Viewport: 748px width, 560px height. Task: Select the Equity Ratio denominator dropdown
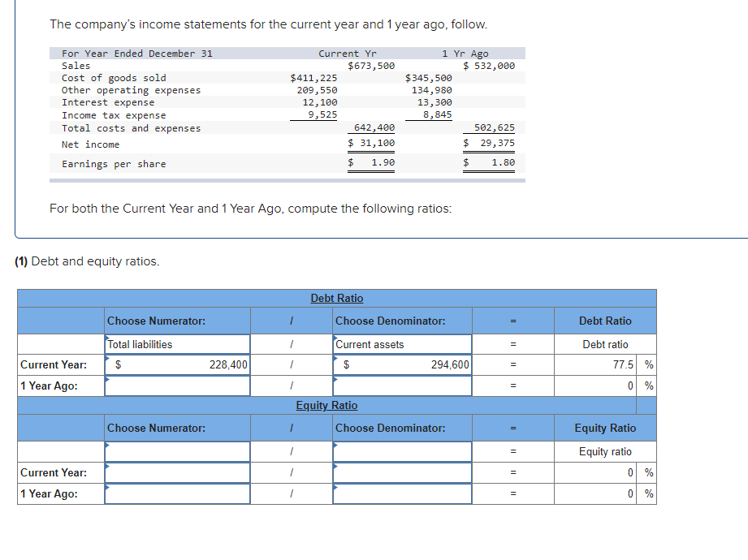click(x=402, y=451)
